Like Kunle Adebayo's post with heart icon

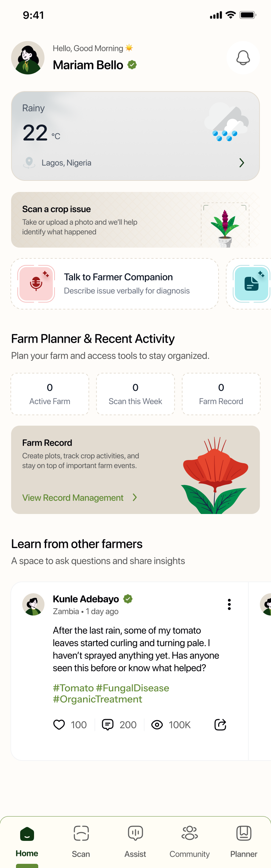click(59, 725)
